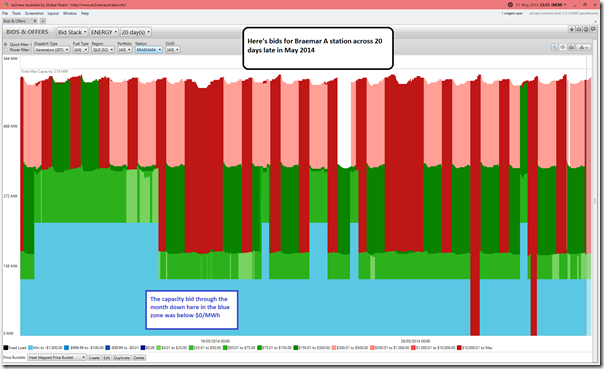
Task: Open the Heat Mapped Price Bucket dropdown
Action: click(x=57, y=357)
